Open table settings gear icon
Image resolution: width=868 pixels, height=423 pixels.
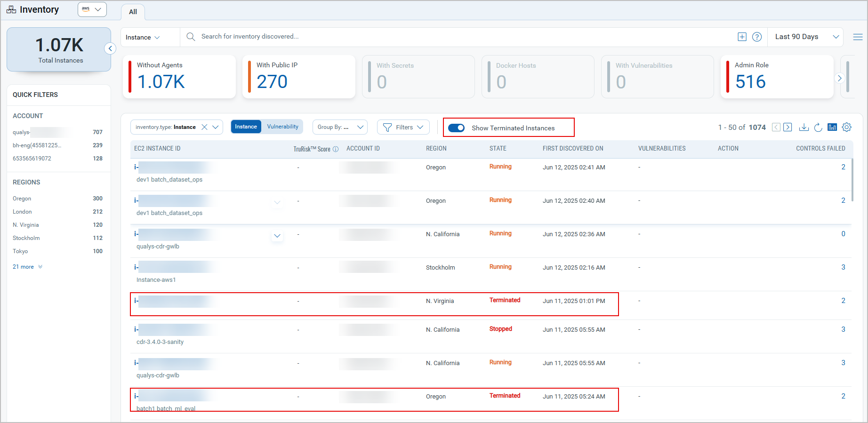point(847,127)
